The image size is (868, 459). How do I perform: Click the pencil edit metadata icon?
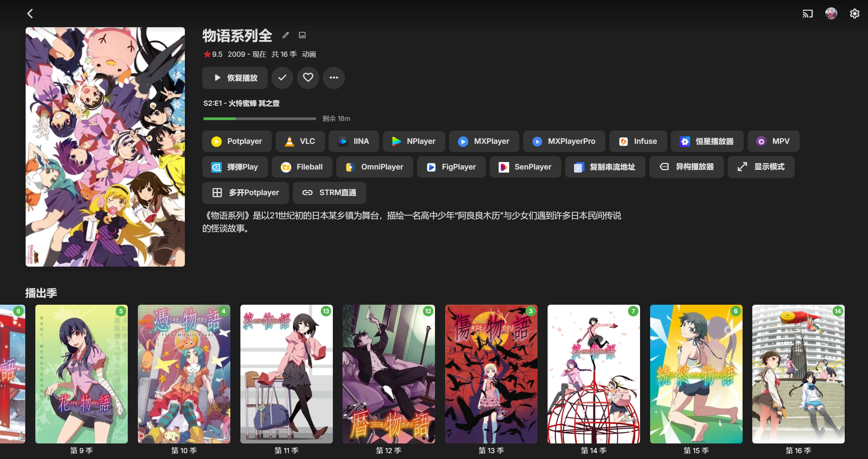(285, 35)
